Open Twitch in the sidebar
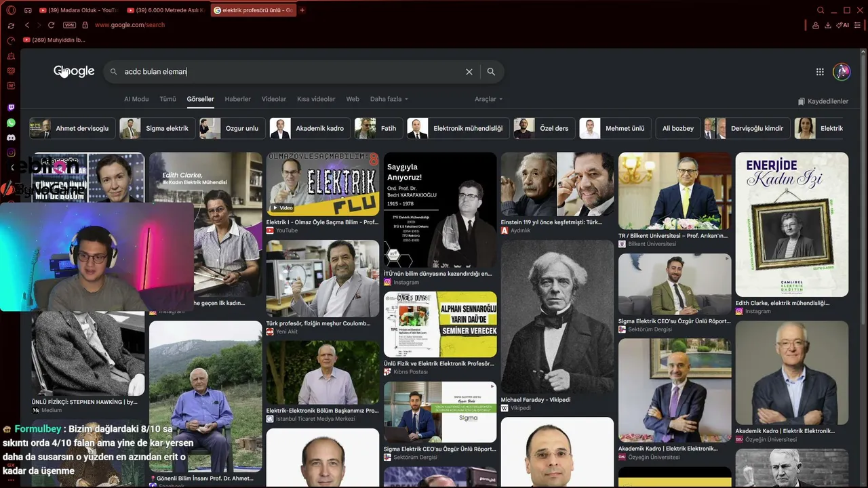Image resolution: width=868 pixels, height=488 pixels. 11,108
